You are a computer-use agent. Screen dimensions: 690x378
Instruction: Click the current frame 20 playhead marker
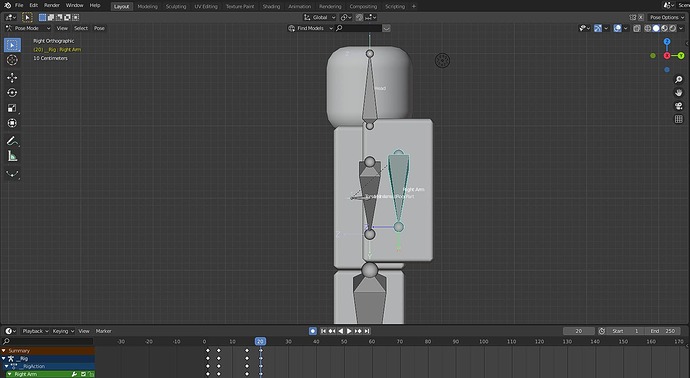coord(260,341)
